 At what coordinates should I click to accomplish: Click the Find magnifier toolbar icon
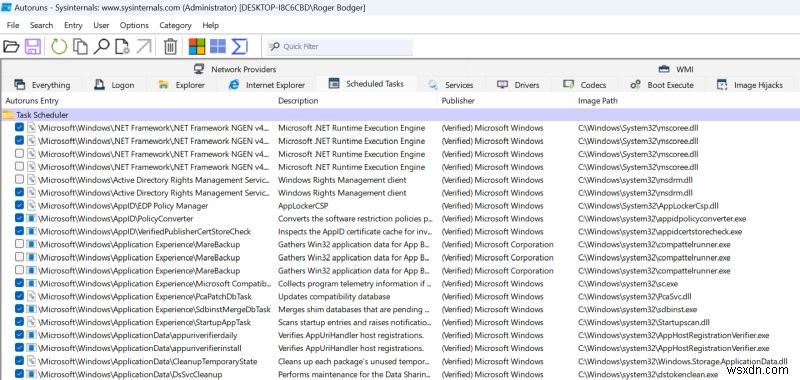tap(102, 46)
